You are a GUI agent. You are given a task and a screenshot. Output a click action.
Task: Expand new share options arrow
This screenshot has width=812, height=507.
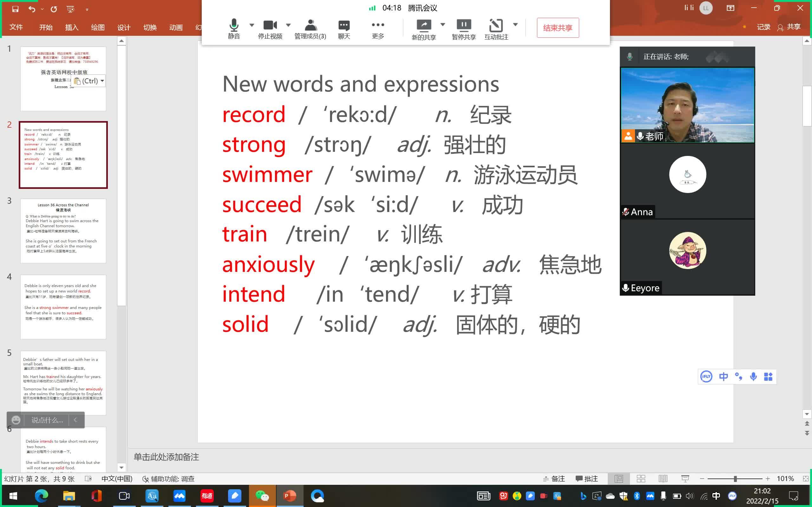tap(442, 24)
